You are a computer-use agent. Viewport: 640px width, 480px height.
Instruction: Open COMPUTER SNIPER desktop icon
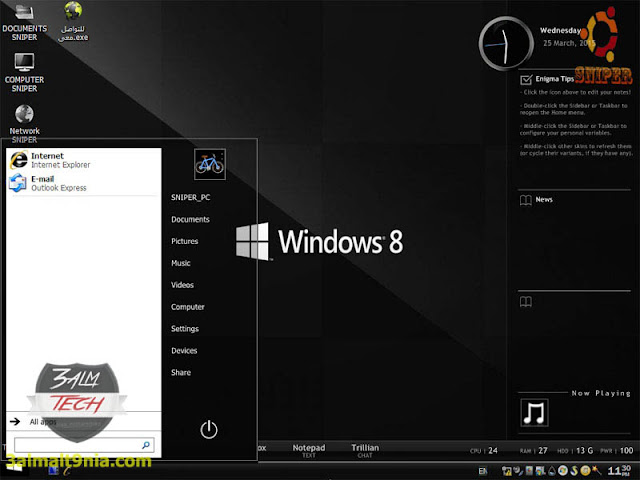[x=24, y=73]
